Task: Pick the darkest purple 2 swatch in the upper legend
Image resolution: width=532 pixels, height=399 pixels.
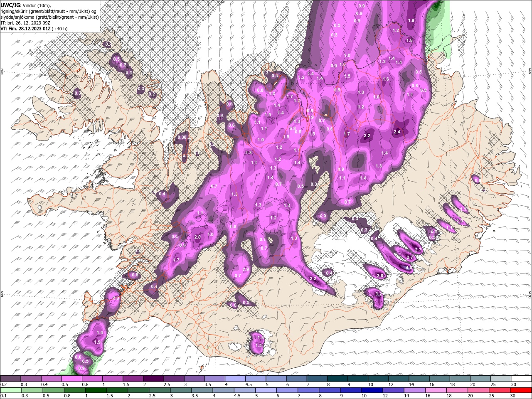Action: pyautogui.click(x=153, y=379)
